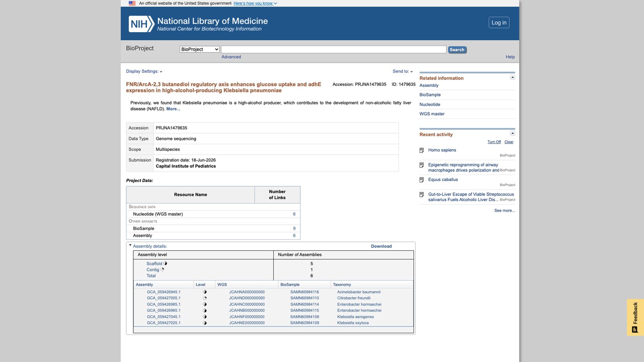Open WGS master under Related information
Screen dimensions: 644x362
pos(432,114)
